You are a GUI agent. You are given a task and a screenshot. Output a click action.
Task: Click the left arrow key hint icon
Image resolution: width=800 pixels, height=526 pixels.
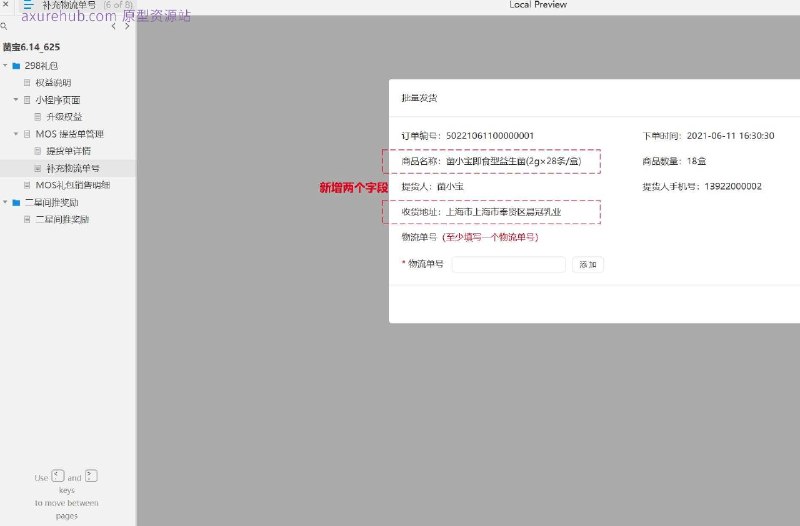pyautogui.click(x=58, y=477)
